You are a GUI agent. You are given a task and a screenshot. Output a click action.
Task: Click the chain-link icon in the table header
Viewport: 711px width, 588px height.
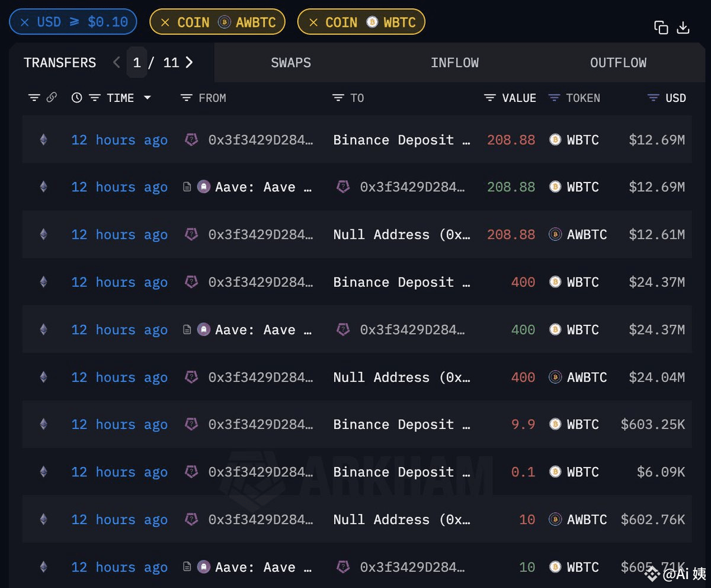click(52, 97)
